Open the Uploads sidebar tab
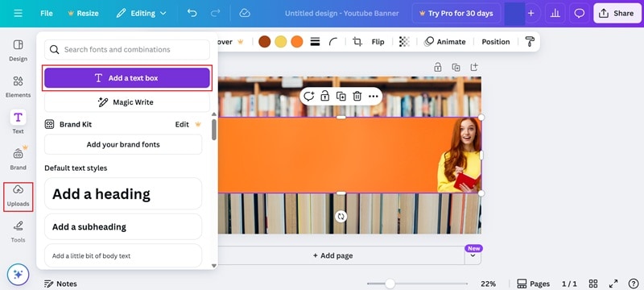The height and width of the screenshot is (290, 644). coord(18,197)
